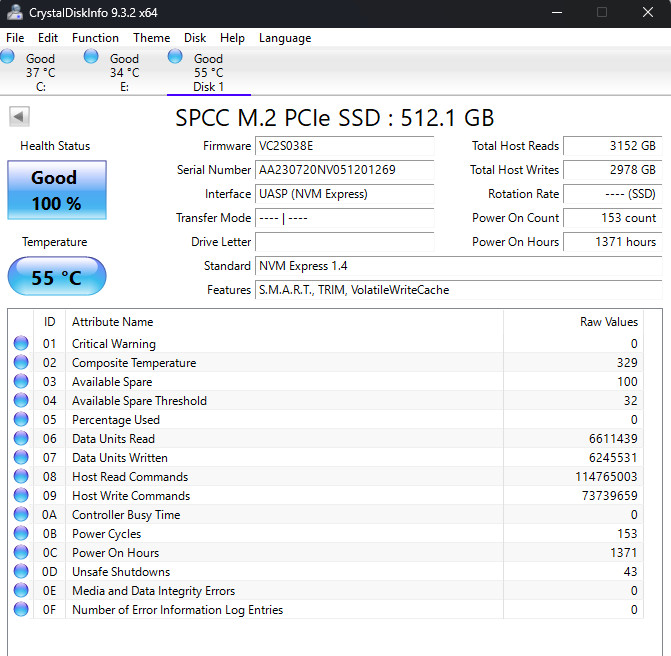
Task: Click raw value 114765003 for Host Read Commands
Action: click(x=606, y=477)
